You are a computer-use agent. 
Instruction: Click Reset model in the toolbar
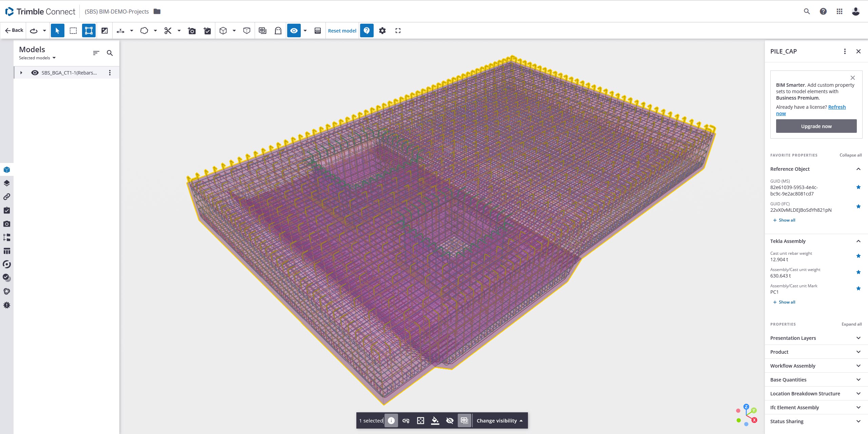tap(341, 30)
